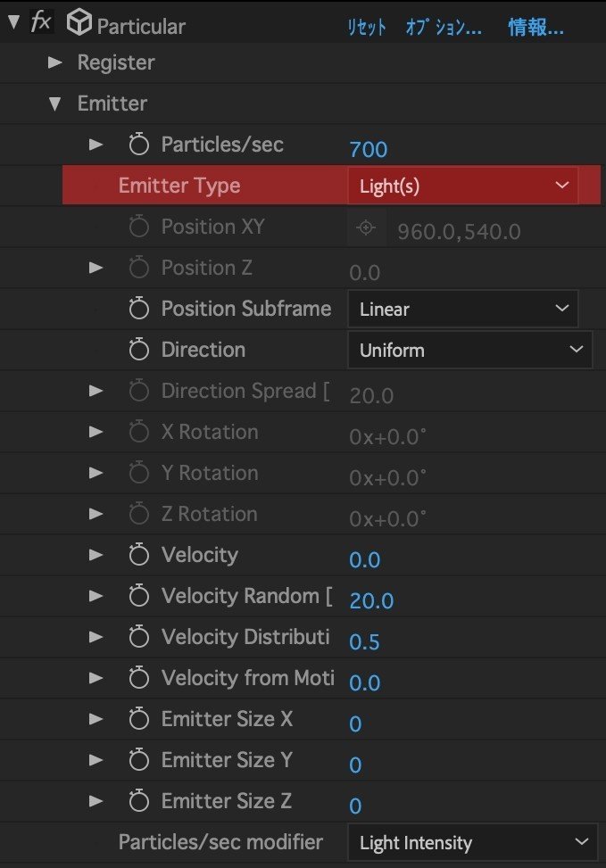This screenshot has height=868, width=606.
Task: Click the リセット reset link
Action: (x=366, y=27)
